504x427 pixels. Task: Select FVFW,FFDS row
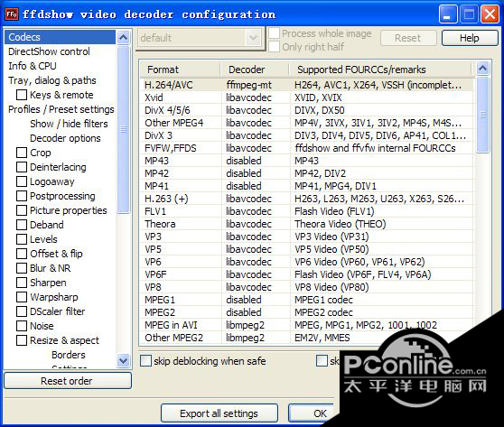(x=307, y=148)
